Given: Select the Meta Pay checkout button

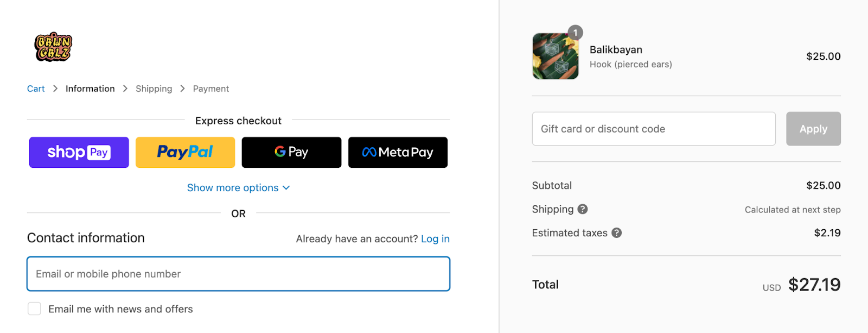Looking at the screenshot, I should tap(398, 153).
